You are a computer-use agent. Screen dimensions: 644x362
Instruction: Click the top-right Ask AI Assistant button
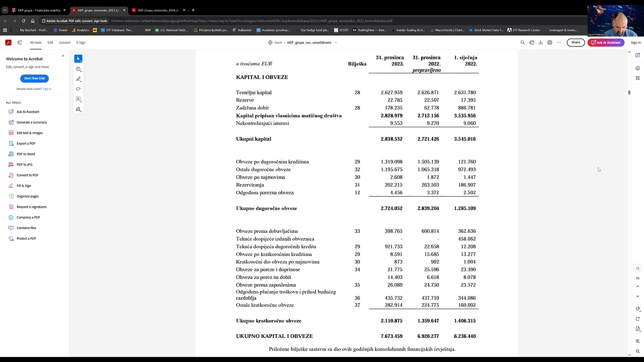606,43
